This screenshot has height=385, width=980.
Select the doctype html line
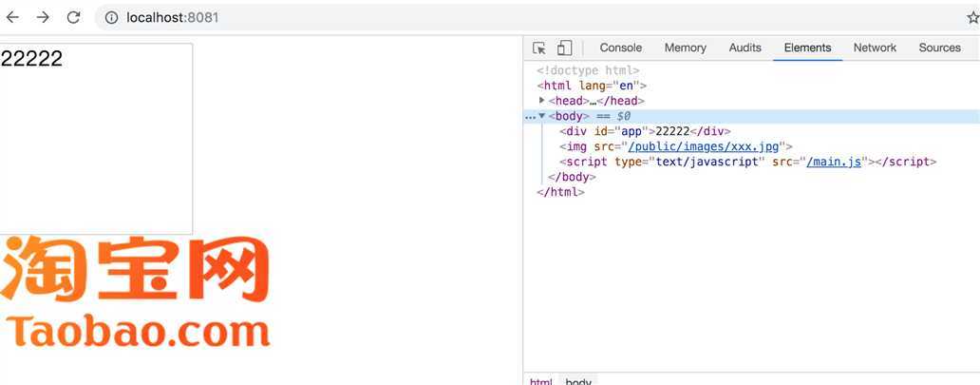click(x=588, y=70)
